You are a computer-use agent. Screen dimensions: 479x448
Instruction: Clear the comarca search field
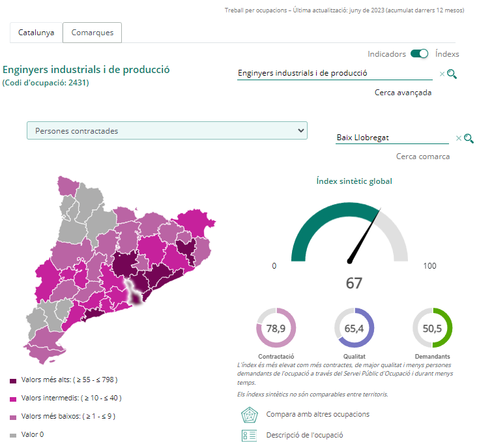pyautogui.click(x=459, y=138)
